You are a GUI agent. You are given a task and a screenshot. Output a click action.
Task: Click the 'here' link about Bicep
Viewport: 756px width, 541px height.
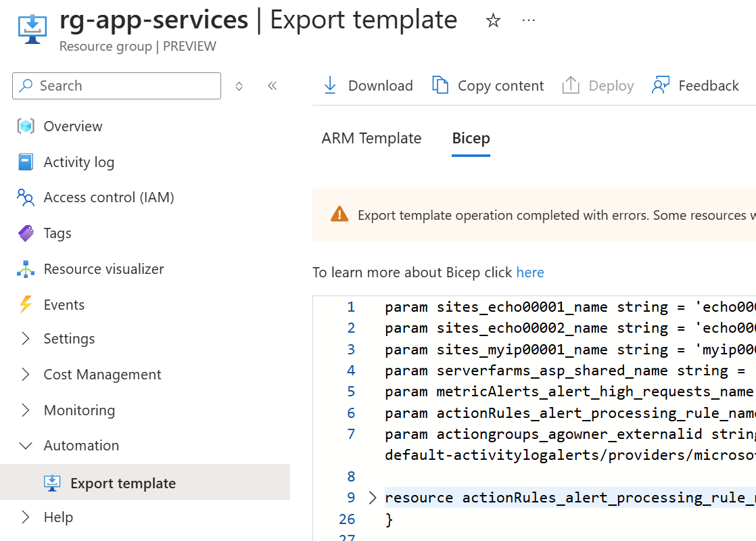[x=530, y=273]
